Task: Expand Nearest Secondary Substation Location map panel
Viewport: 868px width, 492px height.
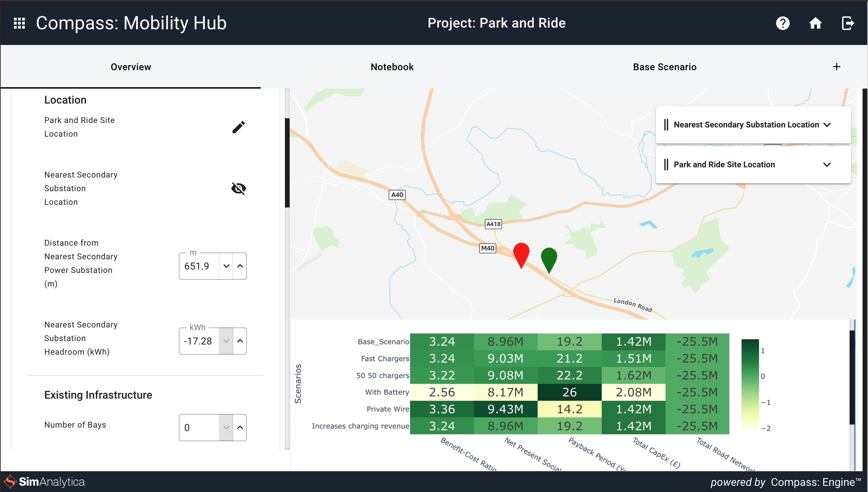Action: (x=827, y=125)
